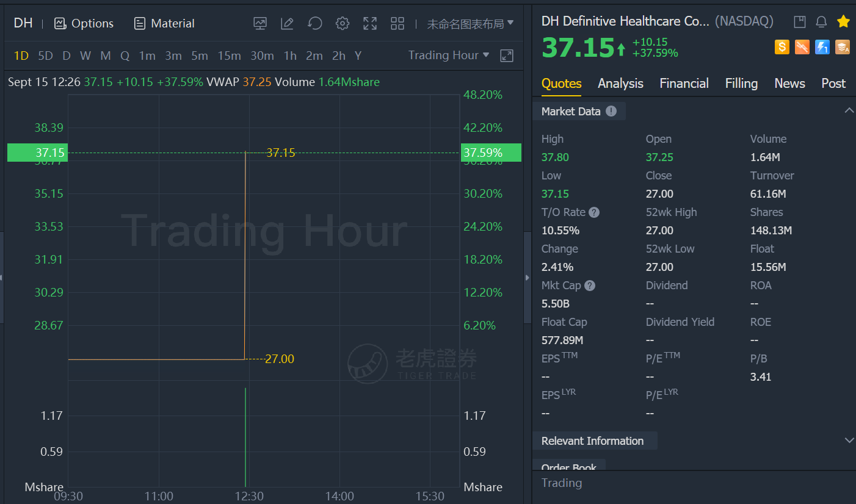Pop out the chart using the diagonal-arrow box icon
The image size is (856, 504).
coord(506,56)
